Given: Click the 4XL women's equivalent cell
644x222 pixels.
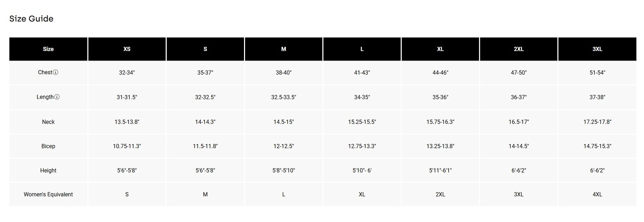Looking at the screenshot, I should tap(597, 194).
